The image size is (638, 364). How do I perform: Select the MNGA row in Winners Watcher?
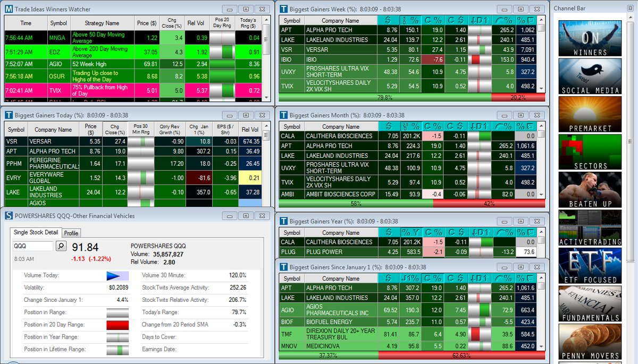click(133, 38)
